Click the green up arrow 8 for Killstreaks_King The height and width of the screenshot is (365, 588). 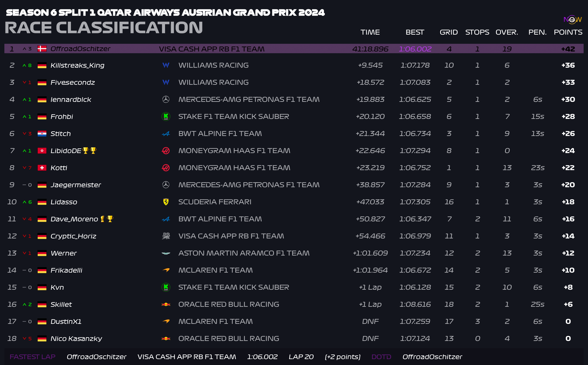point(27,65)
